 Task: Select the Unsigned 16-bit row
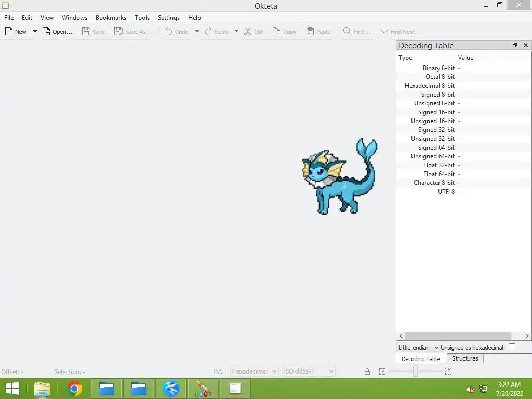click(464, 121)
